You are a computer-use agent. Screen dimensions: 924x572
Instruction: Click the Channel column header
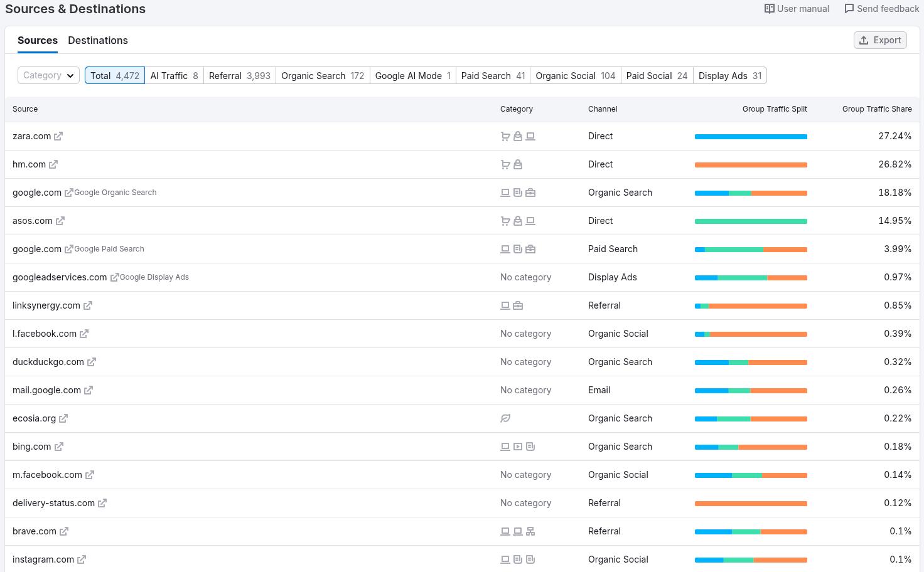tap(603, 109)
